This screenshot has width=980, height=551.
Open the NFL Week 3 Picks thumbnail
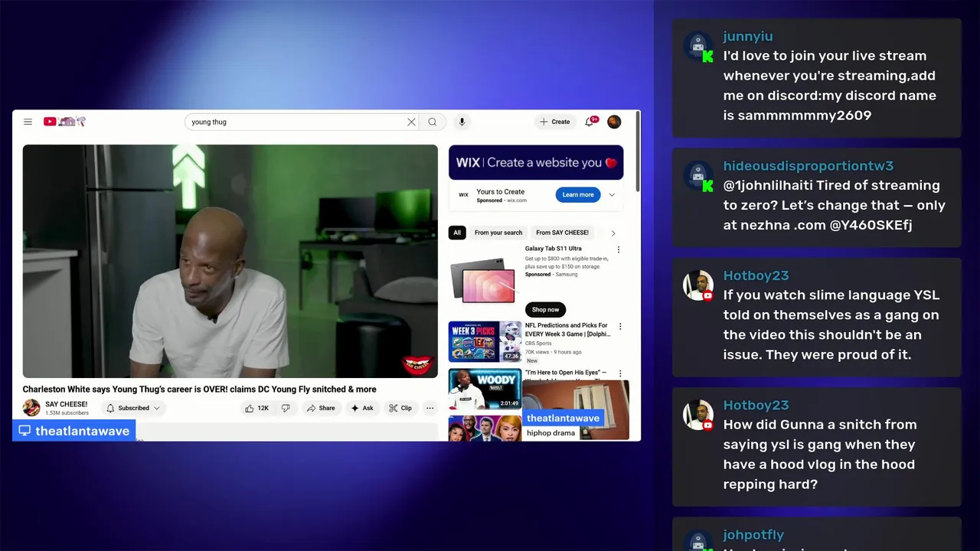point(485,341)
